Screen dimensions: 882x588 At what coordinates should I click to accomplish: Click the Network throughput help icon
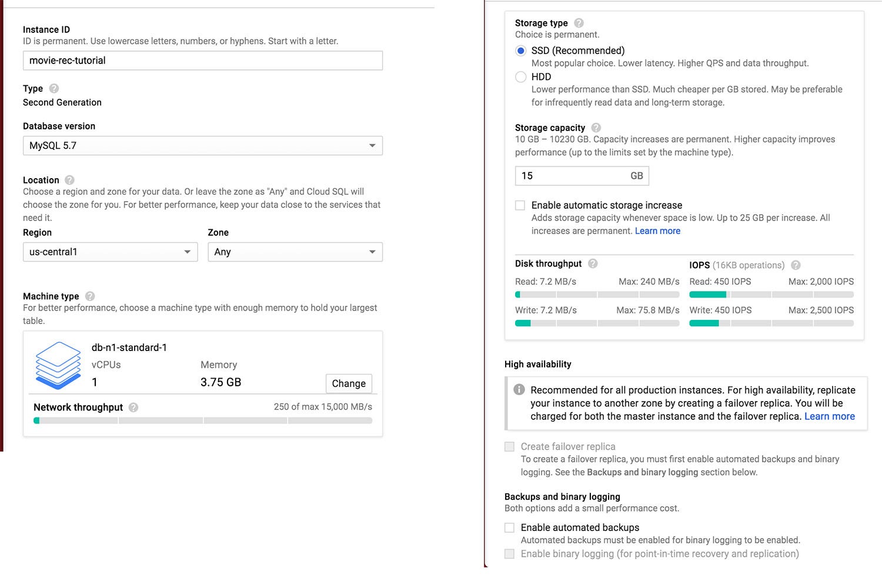point(133,407)
